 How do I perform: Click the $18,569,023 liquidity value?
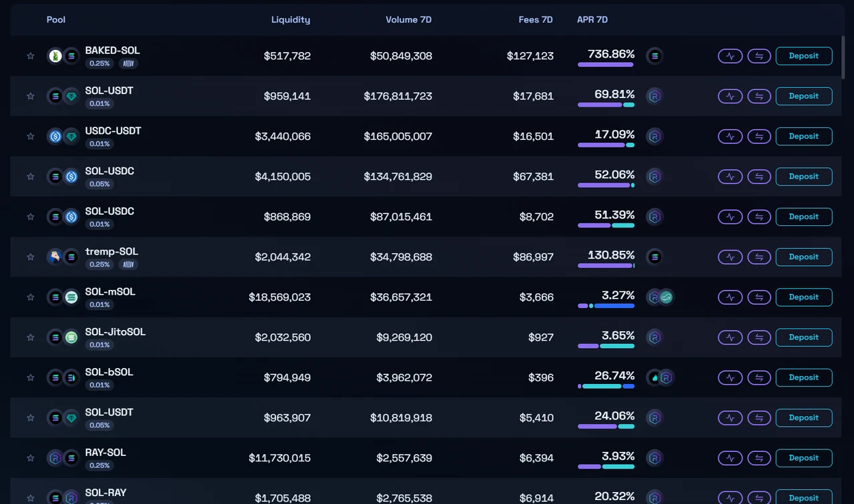(x=280, y=297)
